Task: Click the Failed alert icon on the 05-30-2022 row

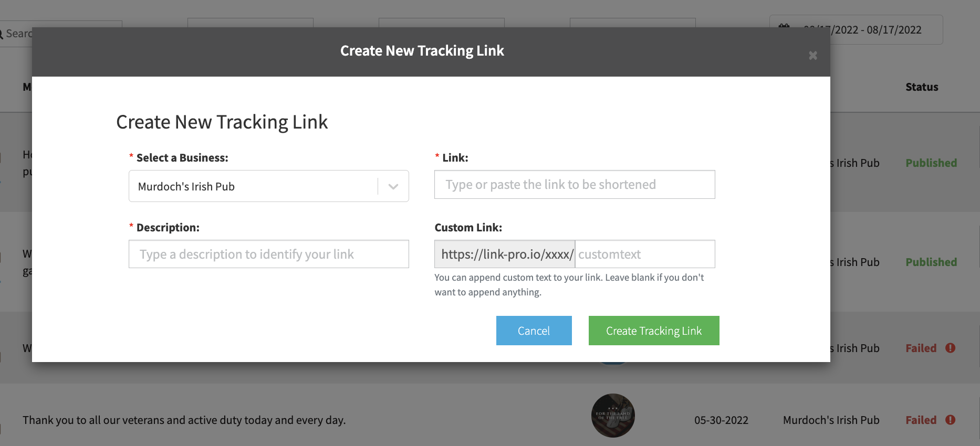Action: (950, 420)
